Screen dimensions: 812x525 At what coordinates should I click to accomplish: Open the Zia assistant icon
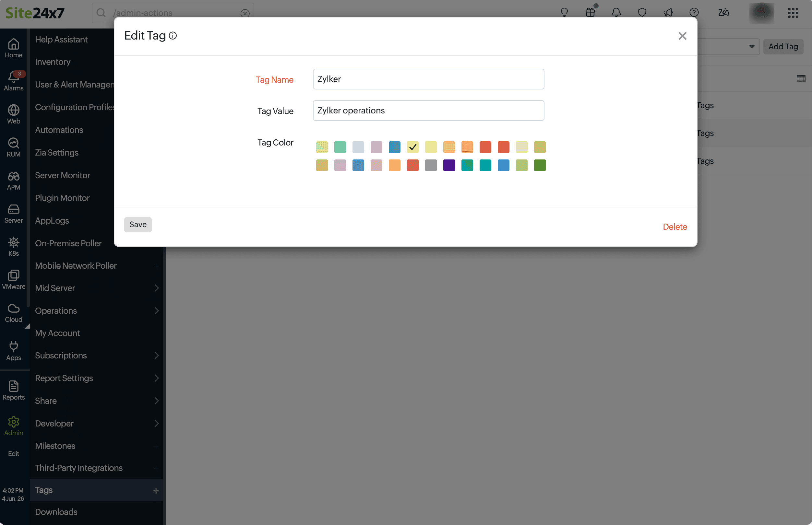tap(724, 13)
